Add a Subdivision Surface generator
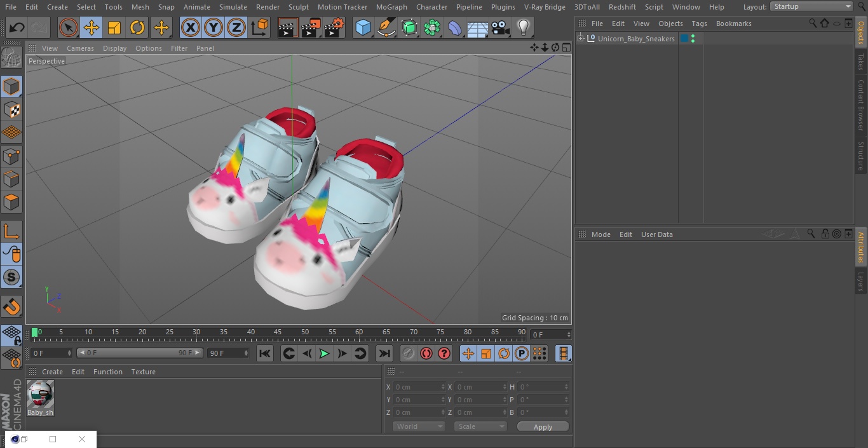 coord(409,28)
